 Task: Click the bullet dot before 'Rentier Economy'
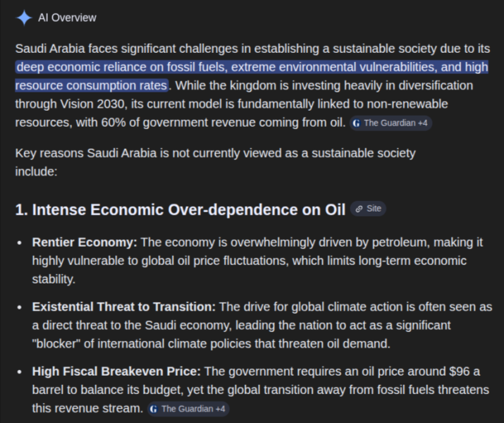[20, 243]
